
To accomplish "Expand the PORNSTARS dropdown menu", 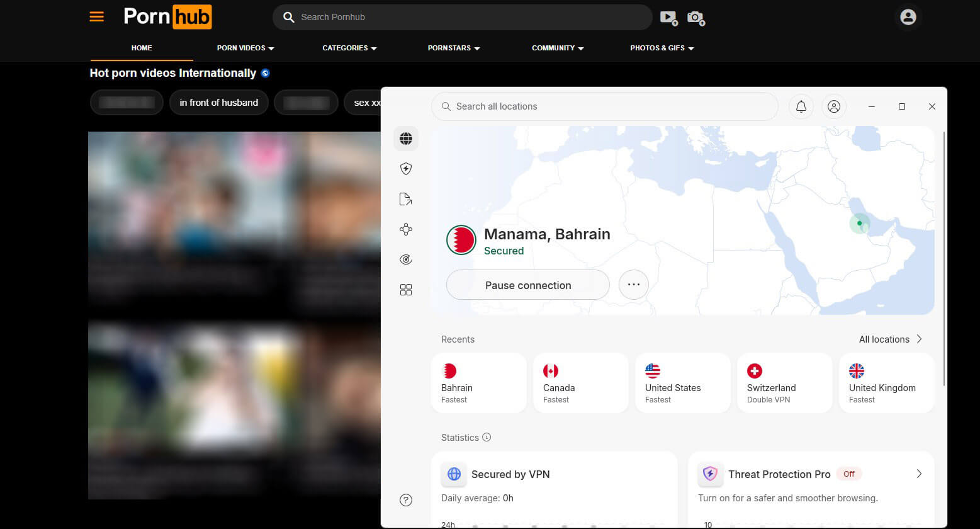I will [x=454, y=48].
